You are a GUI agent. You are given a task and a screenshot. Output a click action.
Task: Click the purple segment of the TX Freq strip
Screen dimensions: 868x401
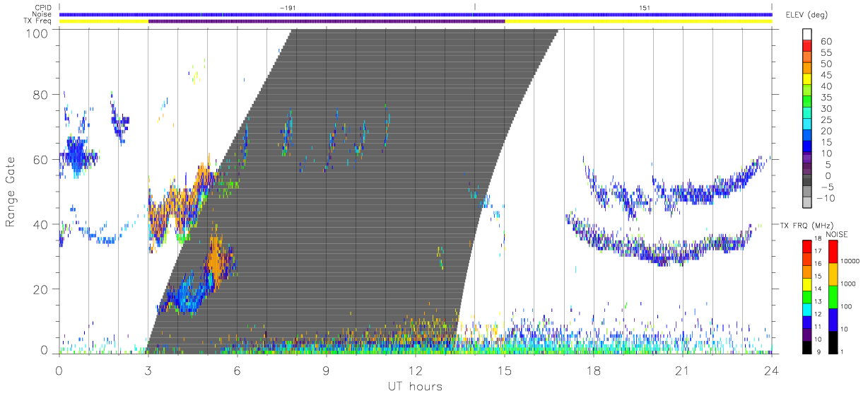coord(327,21)
